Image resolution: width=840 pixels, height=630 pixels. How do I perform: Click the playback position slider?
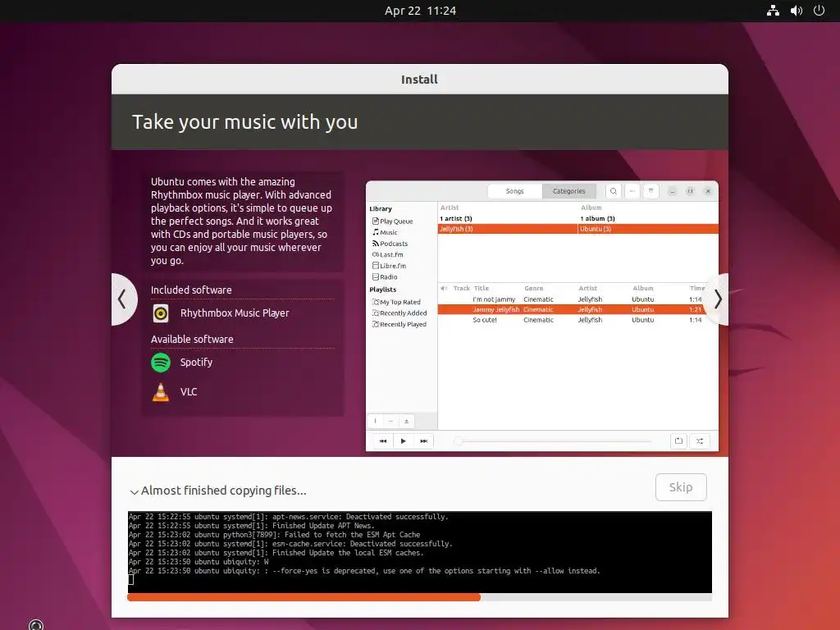click(x=554, y=441)
